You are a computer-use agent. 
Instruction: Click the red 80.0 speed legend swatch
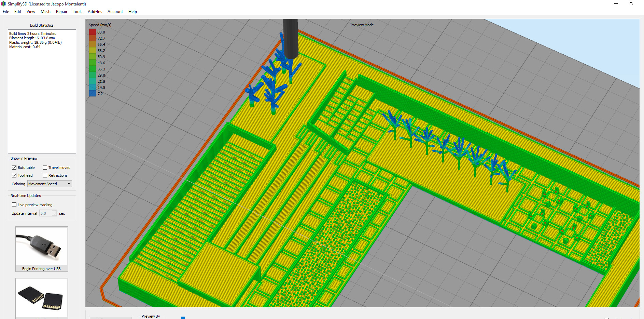tap(93, 32)
